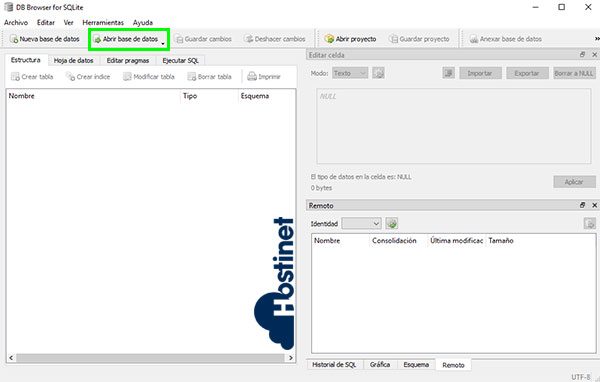Click the Imprimir printer button
The width and height of the screenshot is (600, 382).
click(264, 77)
